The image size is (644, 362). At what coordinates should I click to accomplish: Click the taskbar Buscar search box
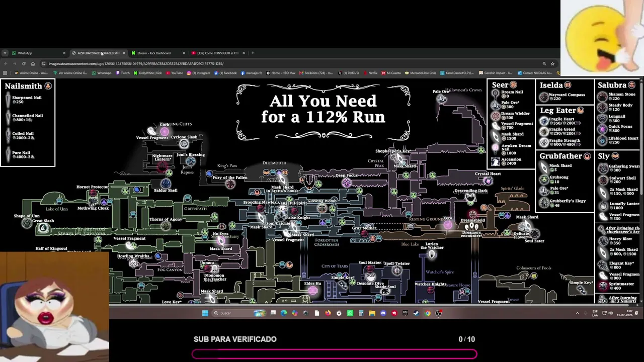click(x=239, y=313)
